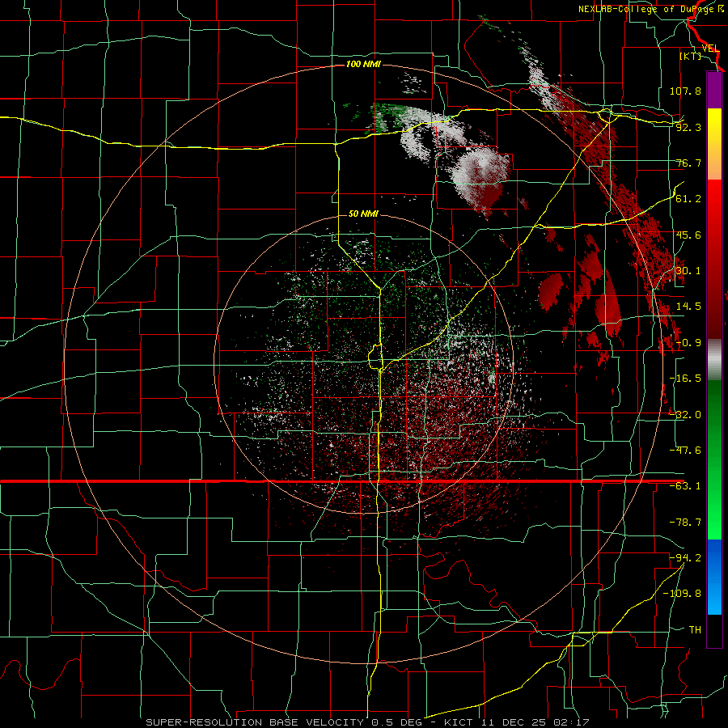728x728 pixels.
Task: Select the -16.5 legend value
Action: [685, 379]
